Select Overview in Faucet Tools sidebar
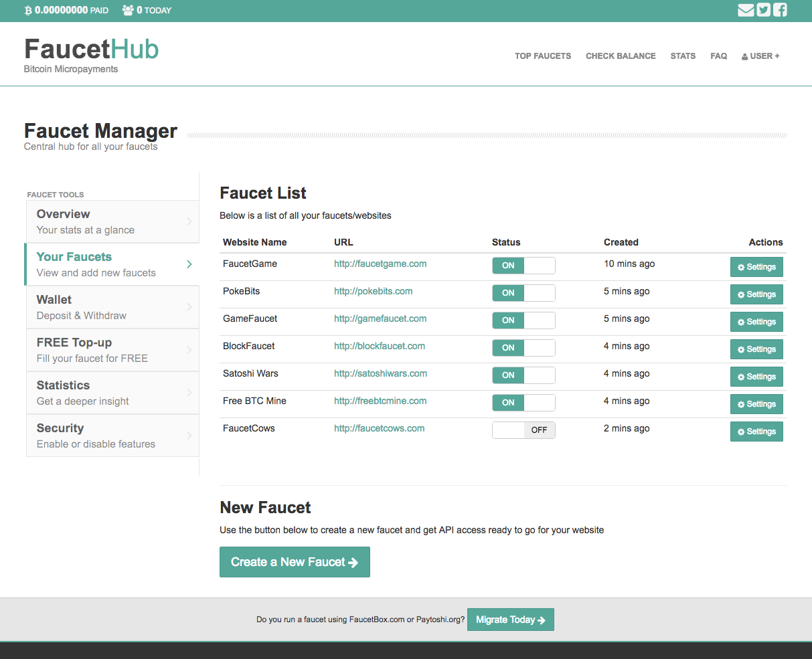This screenshot has width=812, height=659. [x=112, y=221]
